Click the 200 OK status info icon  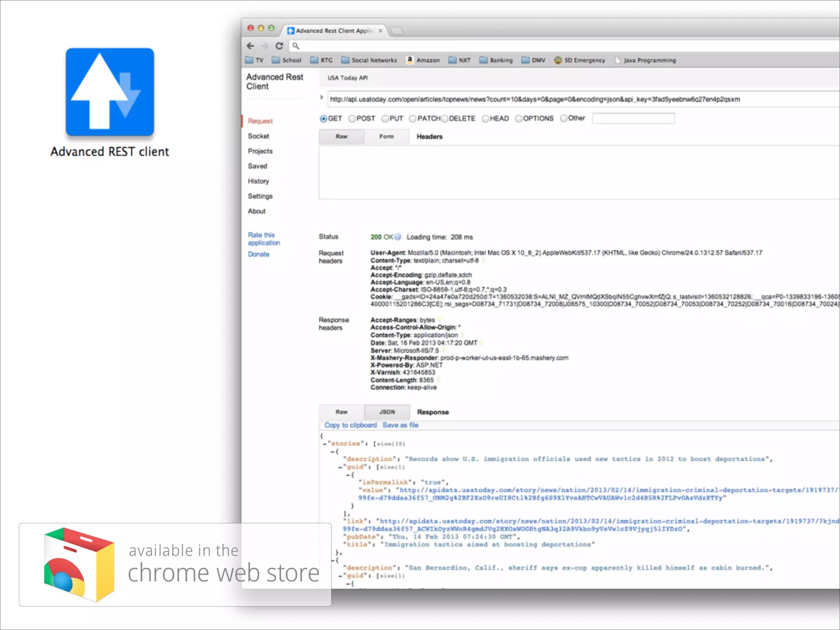[x=397, y=237]
